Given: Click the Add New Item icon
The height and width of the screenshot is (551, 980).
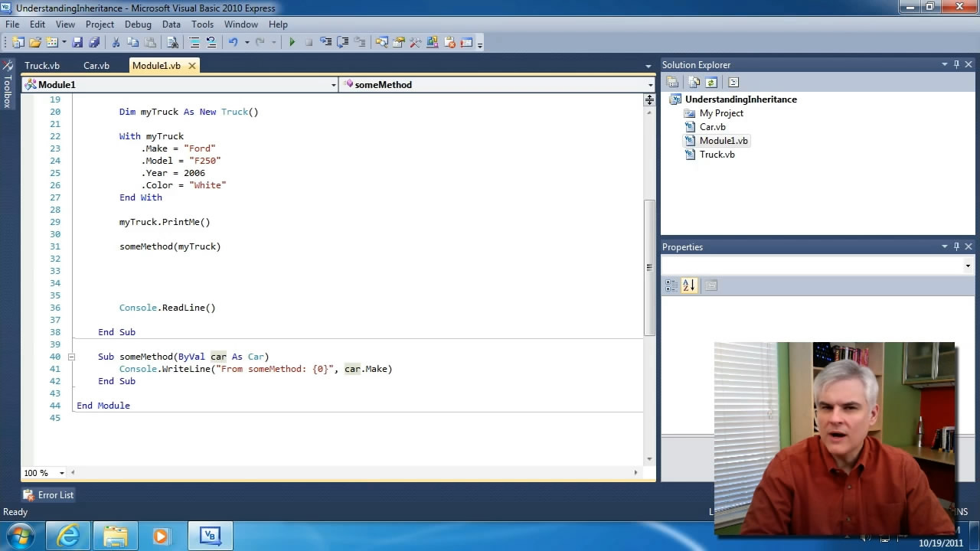Looking at the screenshot, I should point(52,42).
